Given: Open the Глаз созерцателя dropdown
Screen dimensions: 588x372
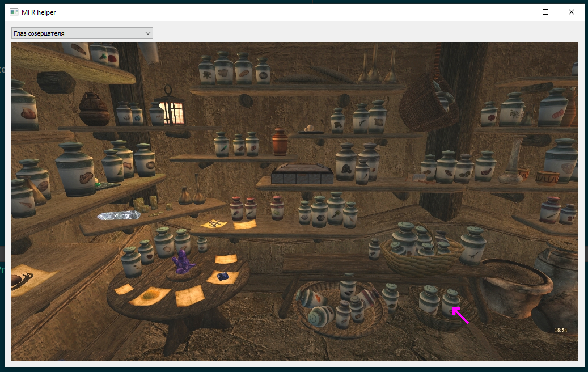Looking at the screenshot, I should click(82, 33).
